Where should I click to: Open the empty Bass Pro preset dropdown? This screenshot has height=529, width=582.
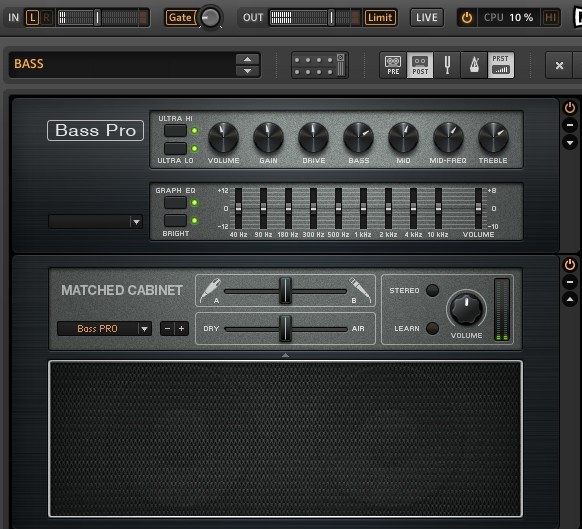tap(95, 222)
